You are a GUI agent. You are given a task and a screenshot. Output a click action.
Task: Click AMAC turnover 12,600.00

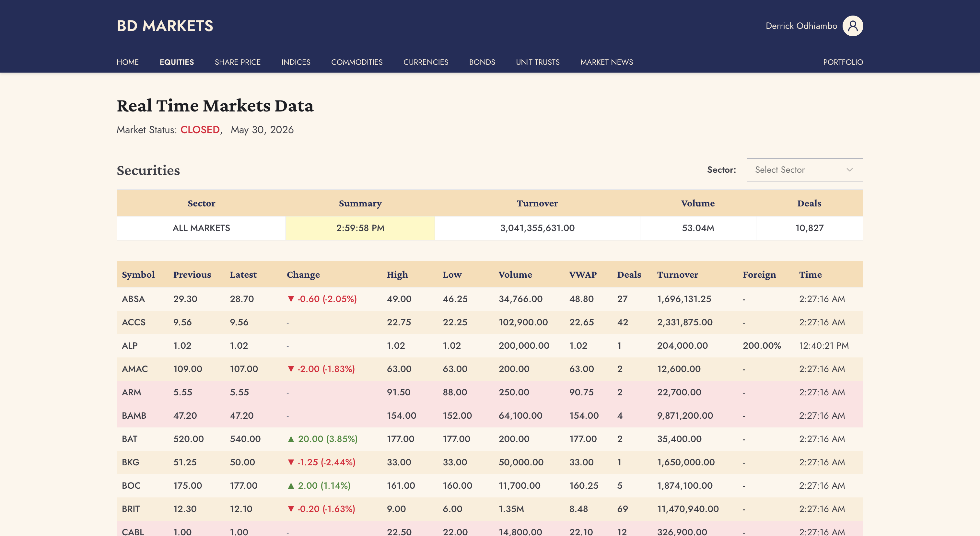[x=679, y=368]
